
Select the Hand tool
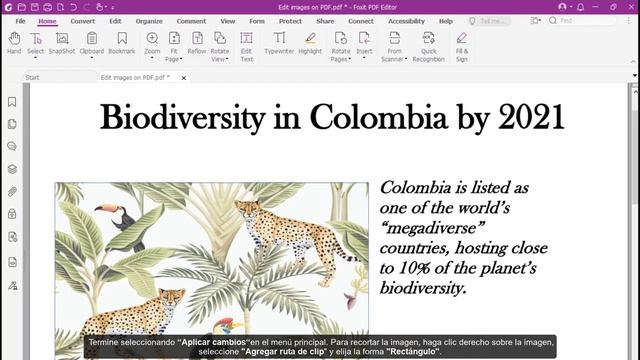click(x=14, y=43)
